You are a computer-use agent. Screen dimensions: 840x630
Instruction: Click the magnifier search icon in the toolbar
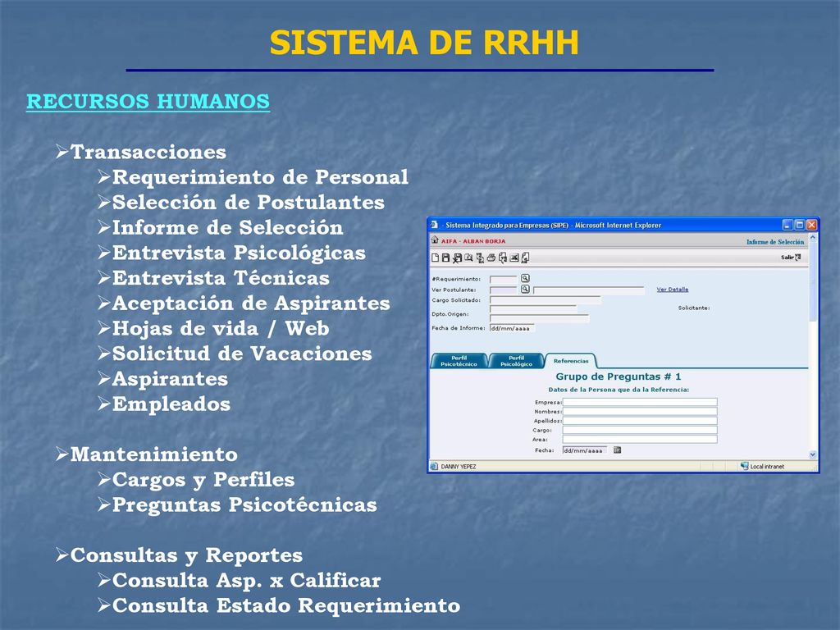(468, 258)
